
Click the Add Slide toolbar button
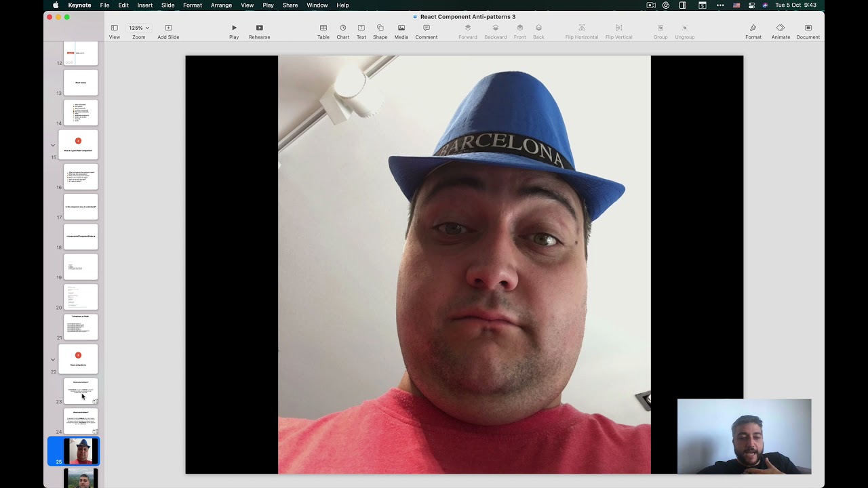(168, 32)
